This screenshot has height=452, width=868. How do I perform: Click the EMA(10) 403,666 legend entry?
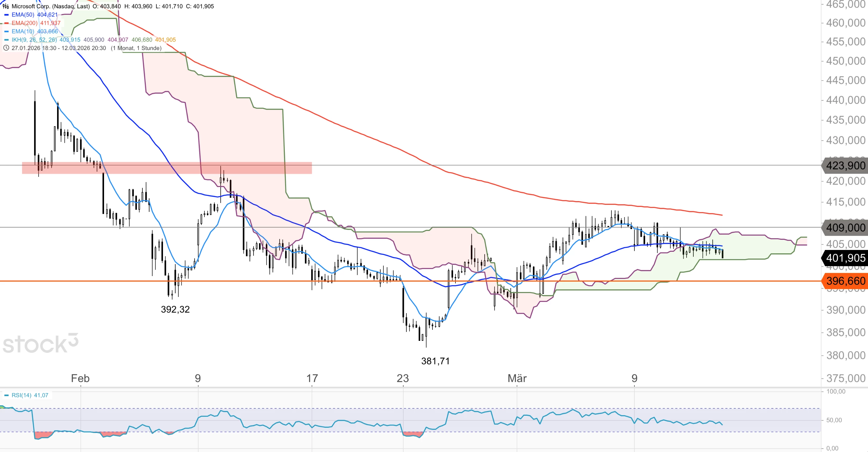[x=34, y=31]
